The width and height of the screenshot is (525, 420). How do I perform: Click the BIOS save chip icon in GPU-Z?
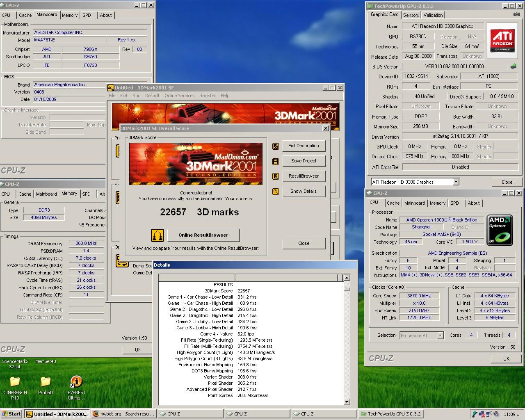pyautogui.click(x=514, y=66)
